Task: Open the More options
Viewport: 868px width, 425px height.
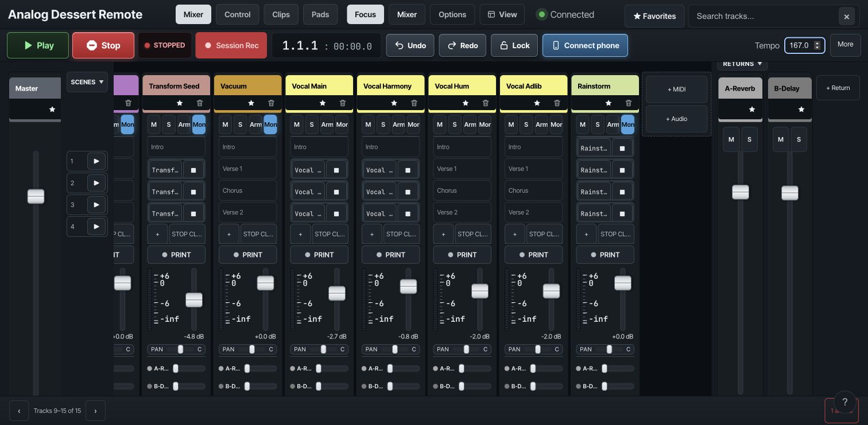Action: (x=846, y=45)
